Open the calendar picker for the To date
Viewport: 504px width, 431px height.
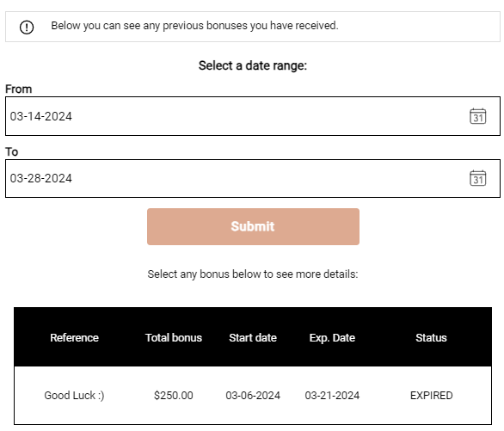tap(477, 178)
